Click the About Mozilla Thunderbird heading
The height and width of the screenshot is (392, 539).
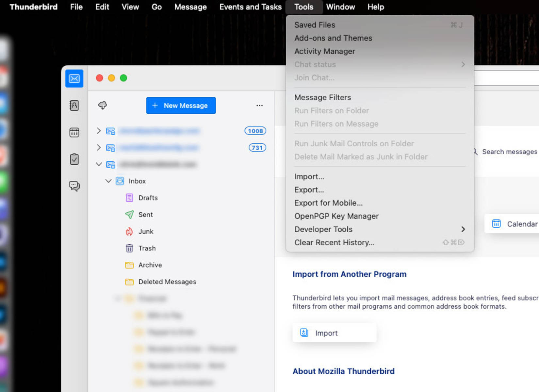(x=344, y=371)
